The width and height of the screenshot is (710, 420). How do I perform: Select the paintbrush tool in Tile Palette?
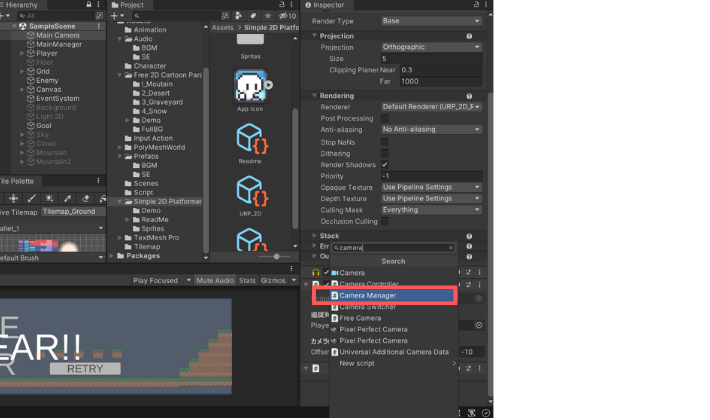click(31, 198)
